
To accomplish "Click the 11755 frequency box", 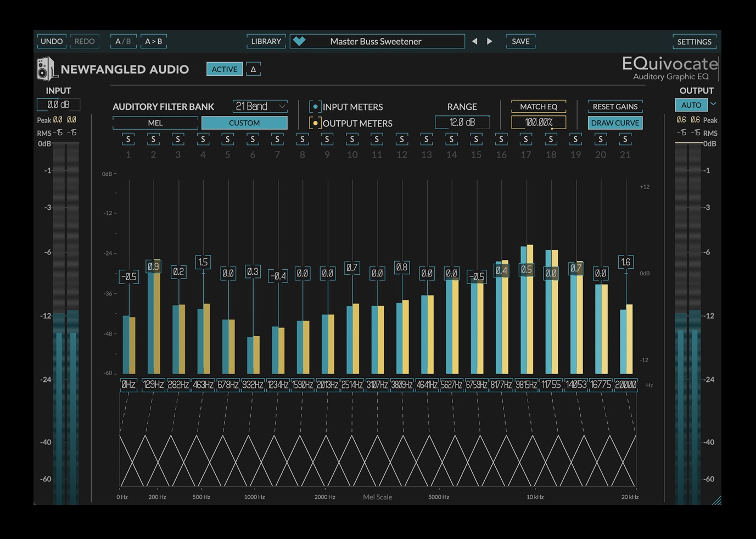I will tap(551, 385).
